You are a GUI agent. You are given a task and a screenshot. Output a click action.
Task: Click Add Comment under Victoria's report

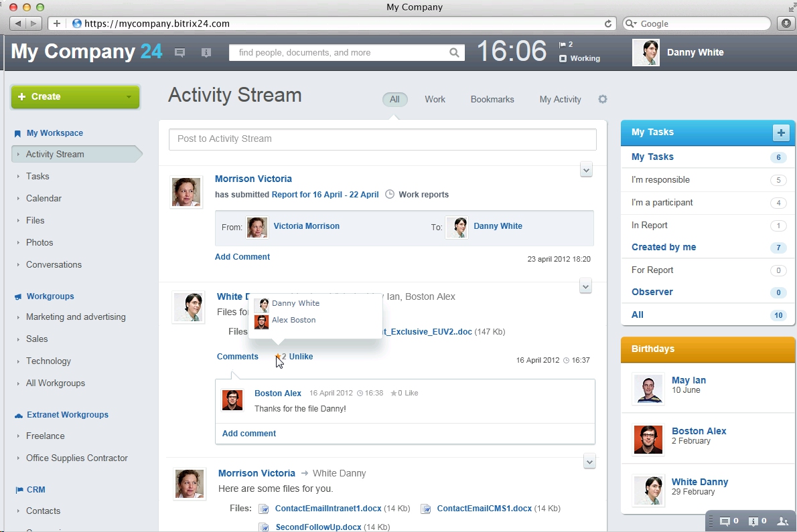242,257
